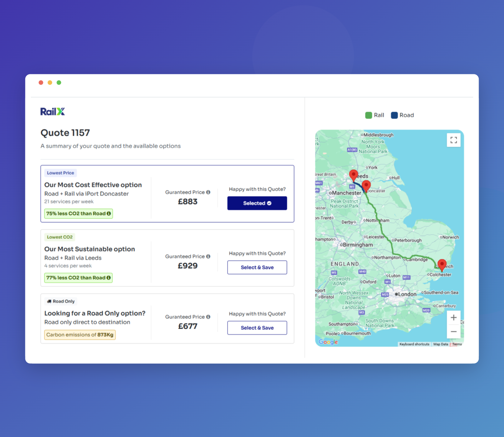Click info icon on 75% less CO2 badge
The width and height of the screenshot is (504, 437).
(109, 214)
